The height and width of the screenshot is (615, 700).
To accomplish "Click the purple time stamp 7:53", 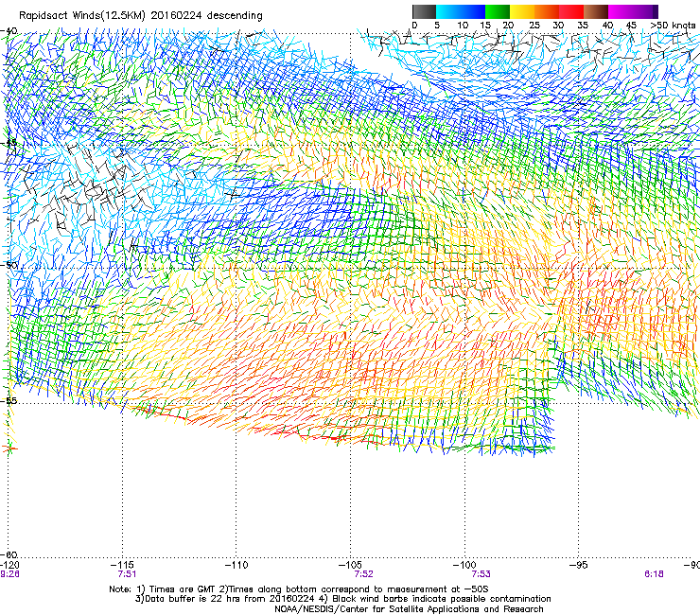I will [x=481, y=574].
